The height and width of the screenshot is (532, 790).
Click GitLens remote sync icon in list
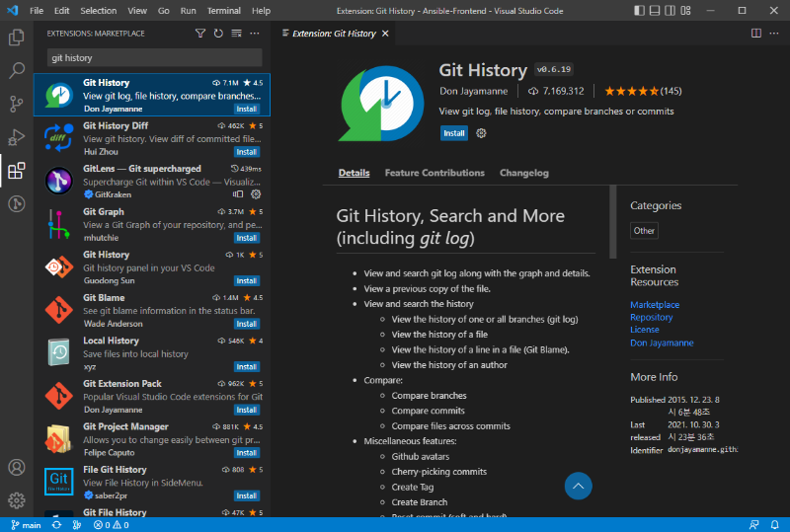coord(238,194)
